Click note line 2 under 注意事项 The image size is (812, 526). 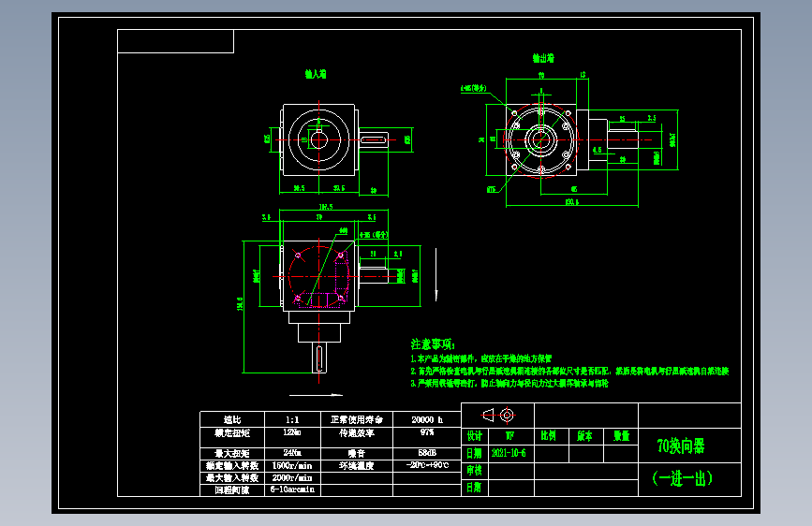(x=569, y=371)
